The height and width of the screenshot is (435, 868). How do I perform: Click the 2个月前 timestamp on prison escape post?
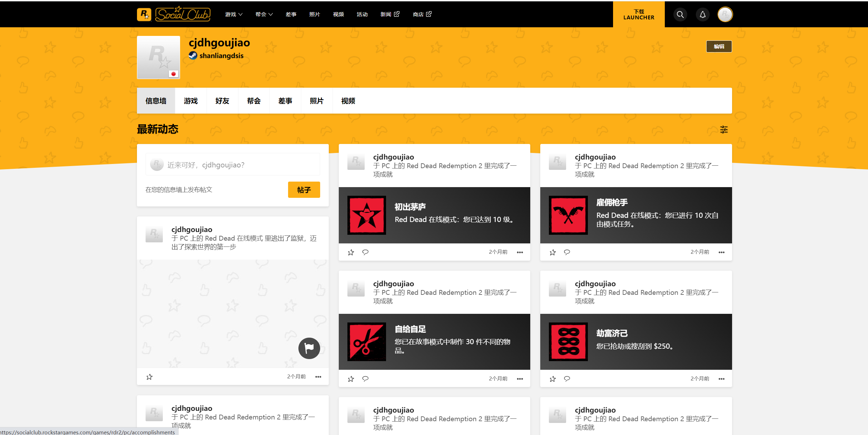click(x=296, y=377)
